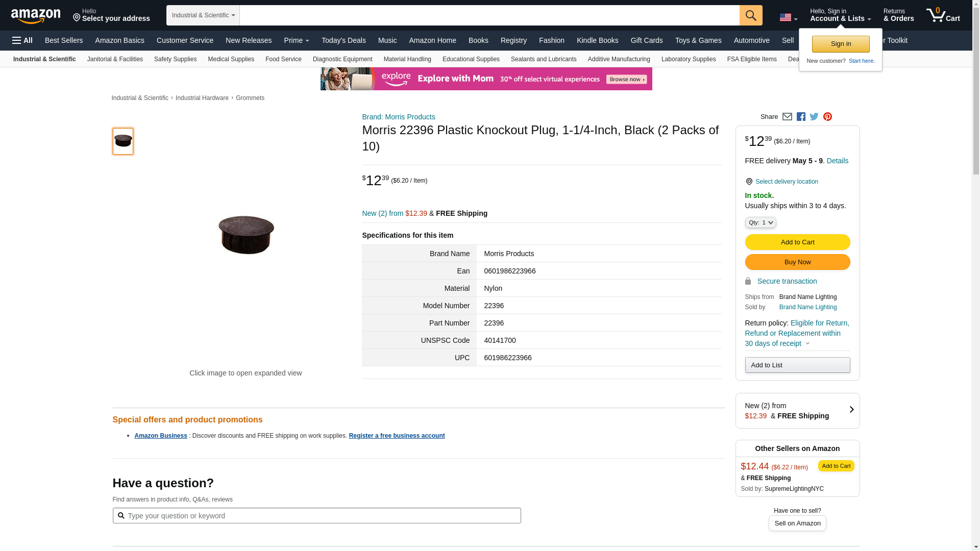Viewport: 980px width, 551px height.
Task: Select the knockout plug product thumbnail
Action: [x=123, y=141]
